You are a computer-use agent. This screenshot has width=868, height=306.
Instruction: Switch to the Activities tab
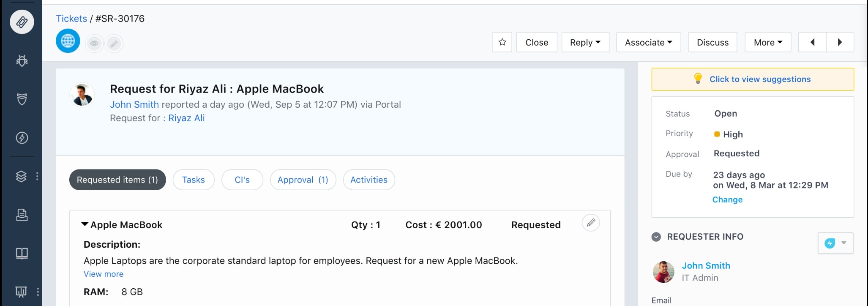[369, 180]
